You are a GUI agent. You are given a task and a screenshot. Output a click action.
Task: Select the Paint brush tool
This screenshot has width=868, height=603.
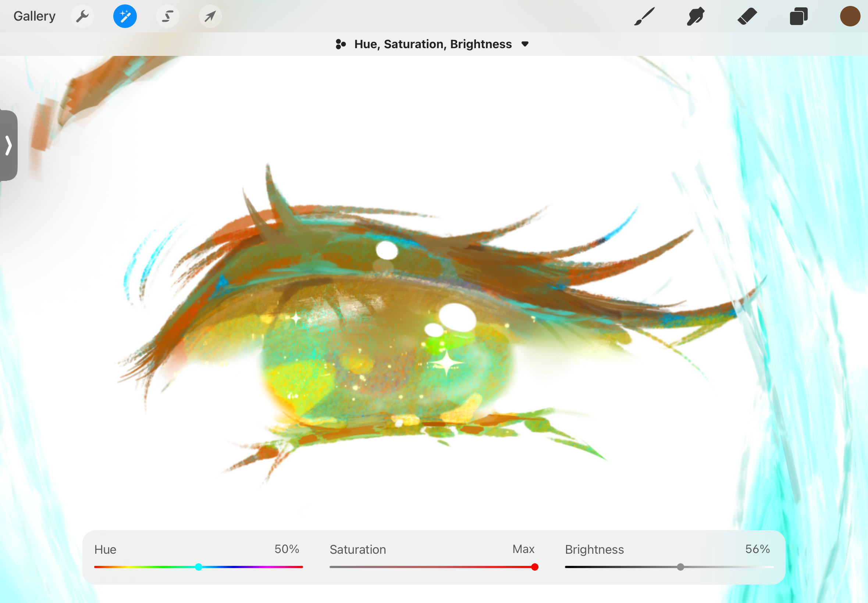pos(644,16)
